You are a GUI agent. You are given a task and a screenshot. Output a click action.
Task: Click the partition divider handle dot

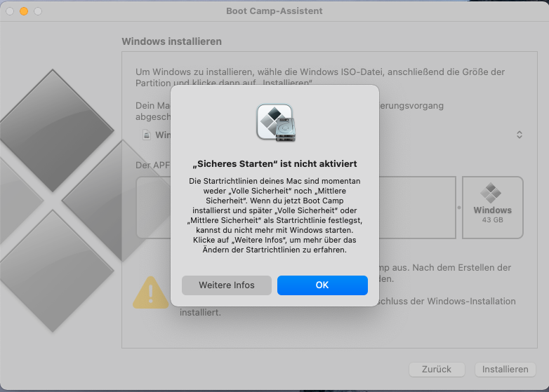coord(459,208)
